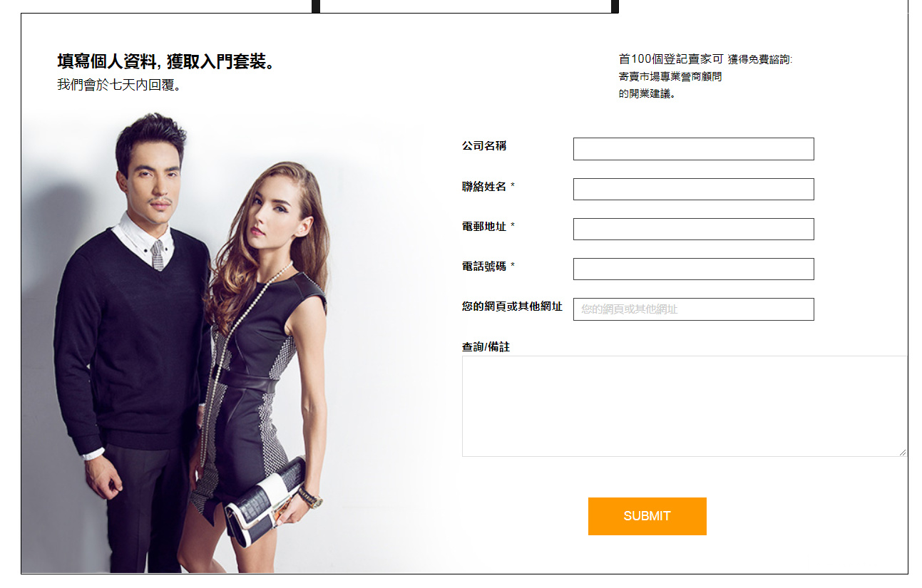Screen dimensions: 922x588
Task: Click the 寄賣市場專業營商顧問 text line
Action: [x=670, y=76]
